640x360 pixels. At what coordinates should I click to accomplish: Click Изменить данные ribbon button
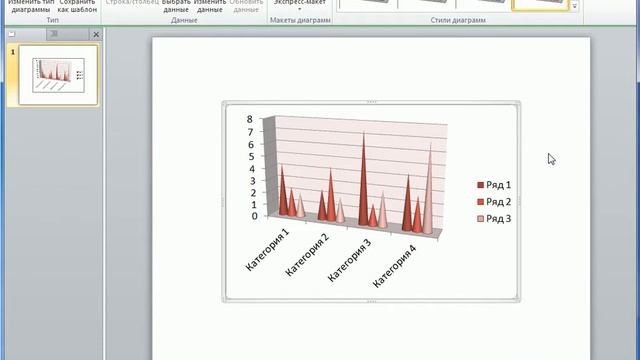click(x=210, y=6)
